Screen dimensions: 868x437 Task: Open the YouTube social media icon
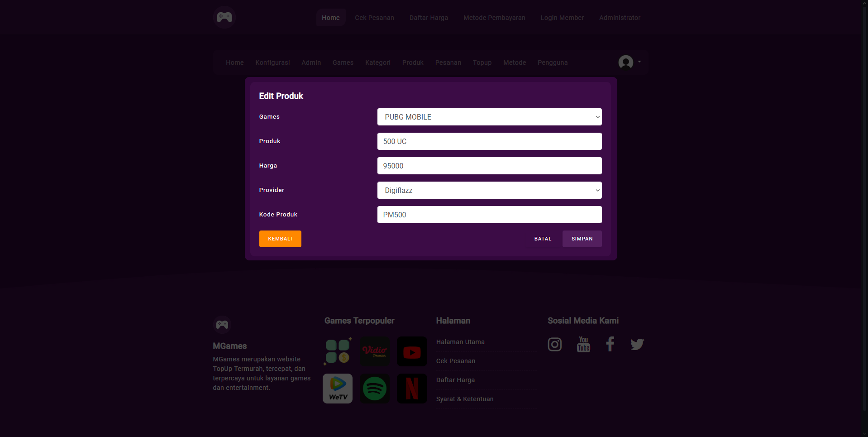pyautogui.click(x=584, y=344)
